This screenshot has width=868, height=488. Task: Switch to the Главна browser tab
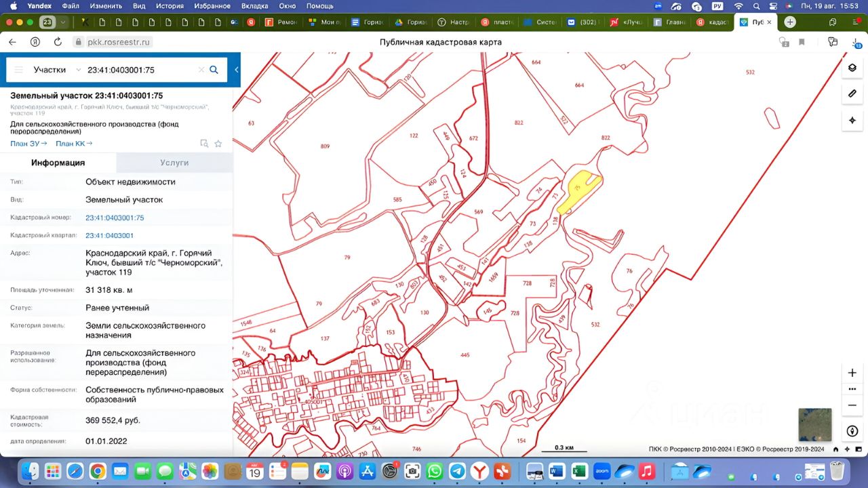[x=669, y=22]
